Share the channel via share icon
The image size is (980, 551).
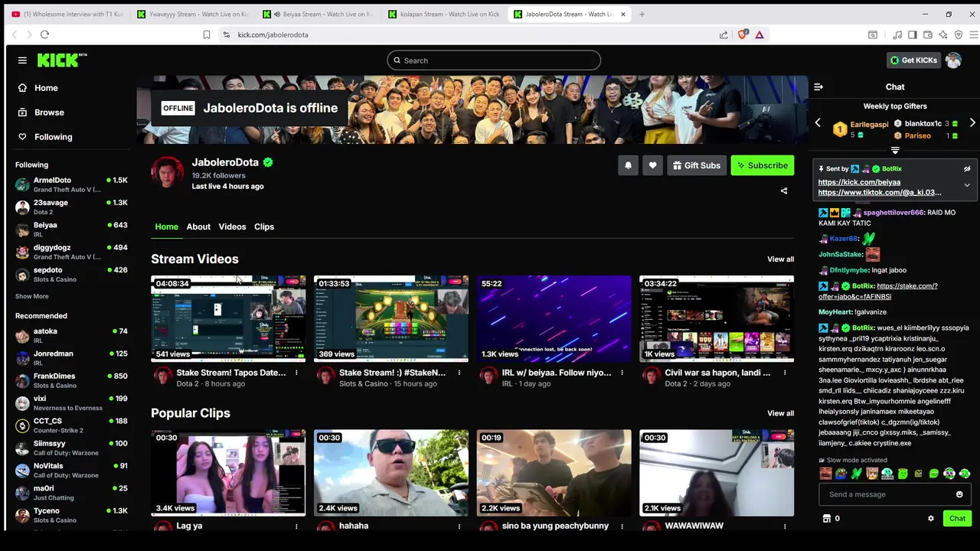[x=784, y=191]
